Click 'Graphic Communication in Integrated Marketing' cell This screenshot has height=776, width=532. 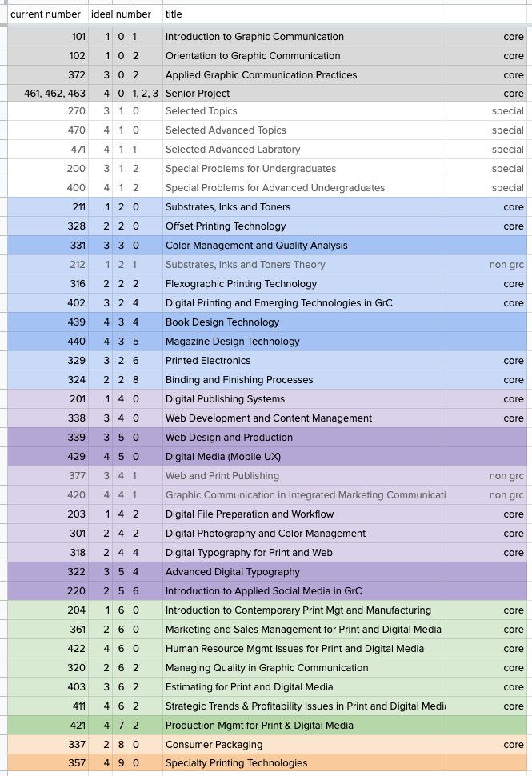coord(304,495)
